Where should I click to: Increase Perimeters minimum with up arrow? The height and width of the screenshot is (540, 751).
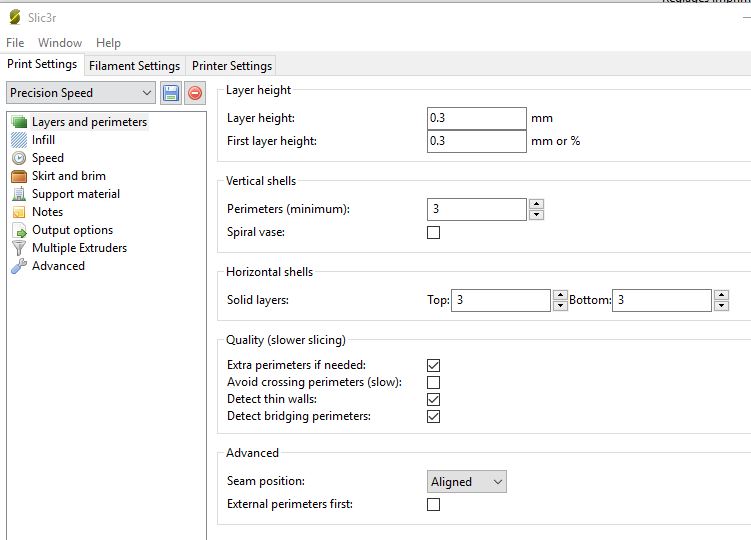[536, 204]
